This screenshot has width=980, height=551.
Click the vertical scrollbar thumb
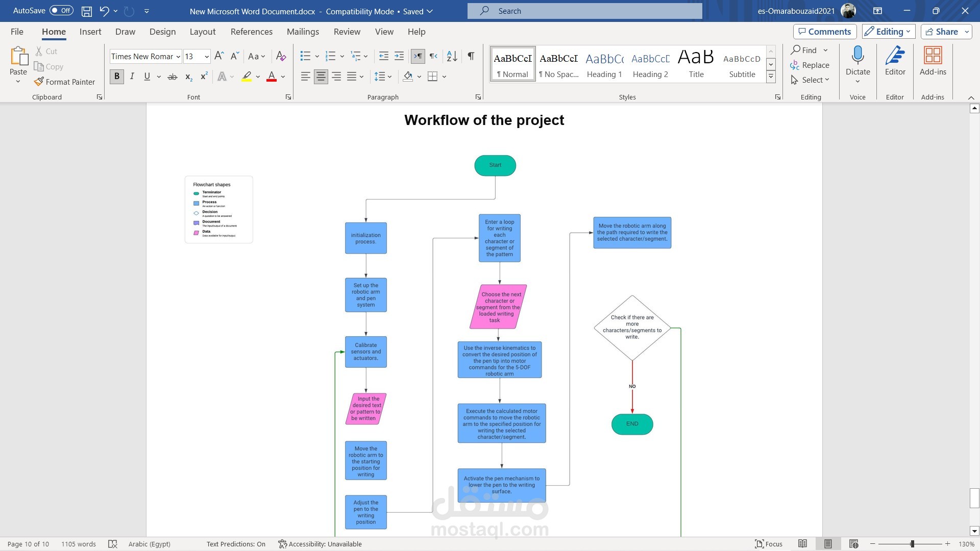[974, 498]
